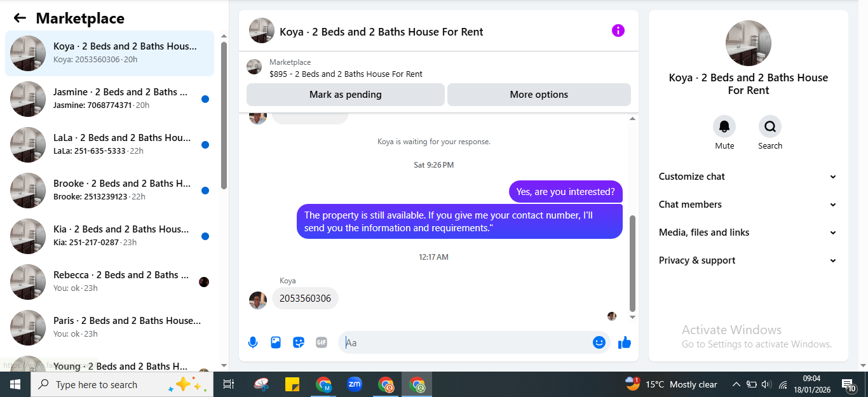This screenshot has height=397, width=868.
Task: Focus the Aa message input field
Action: 467,342
